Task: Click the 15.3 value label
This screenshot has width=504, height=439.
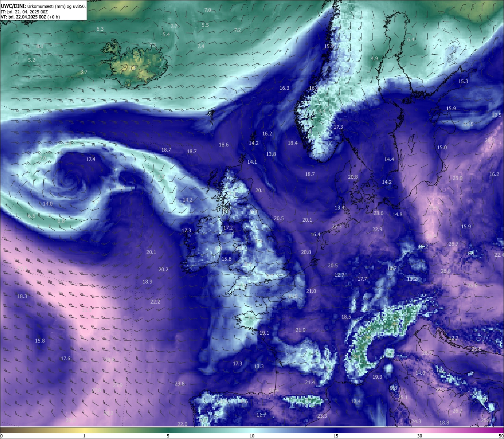Action: [463, 82]
